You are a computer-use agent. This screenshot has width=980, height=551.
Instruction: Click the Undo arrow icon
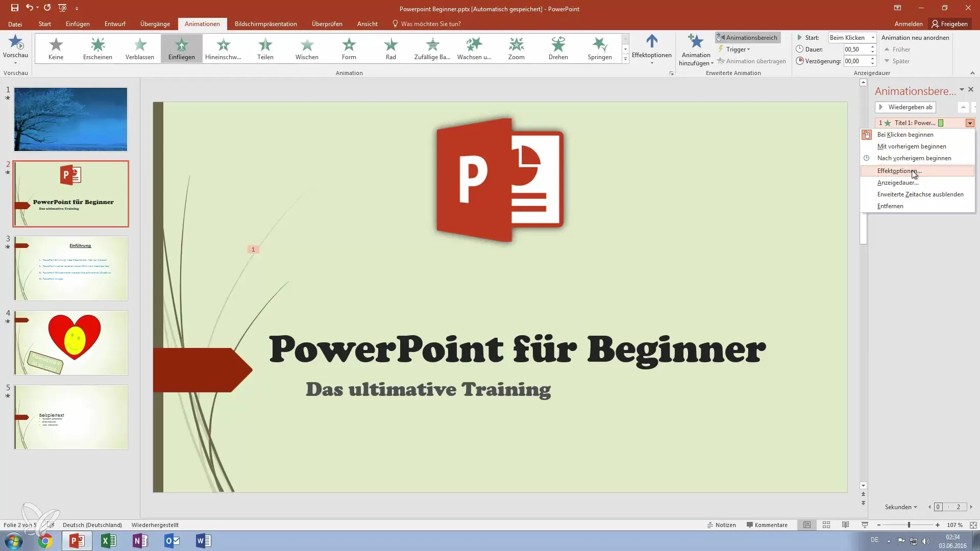30,8
